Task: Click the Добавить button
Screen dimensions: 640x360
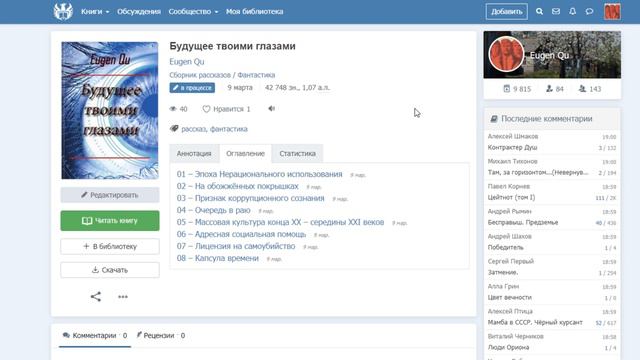Action: click(x=507, y=11)
